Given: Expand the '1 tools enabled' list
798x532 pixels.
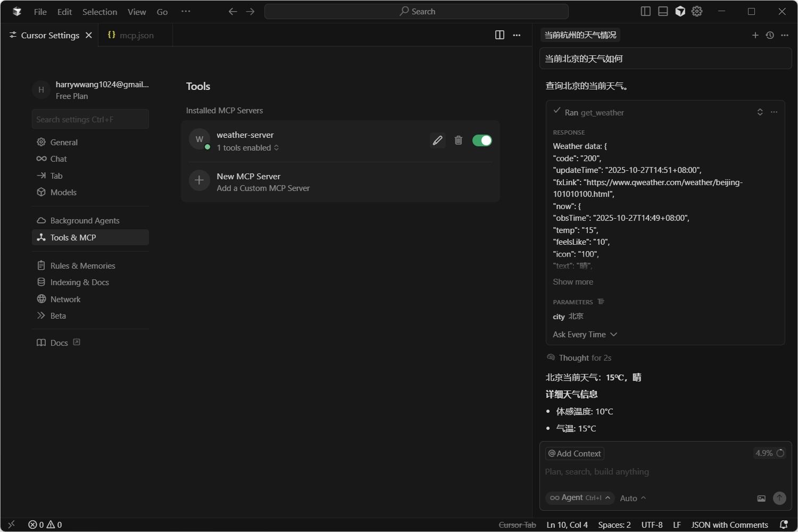Looking at the screenshot, I should 248,148.
